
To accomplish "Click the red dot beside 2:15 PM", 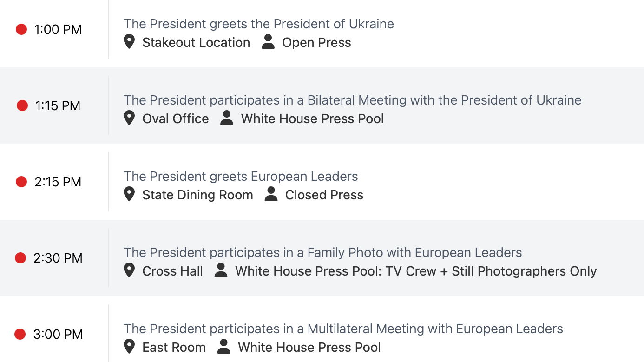I will pyautogui.click(x=21, y=182).
